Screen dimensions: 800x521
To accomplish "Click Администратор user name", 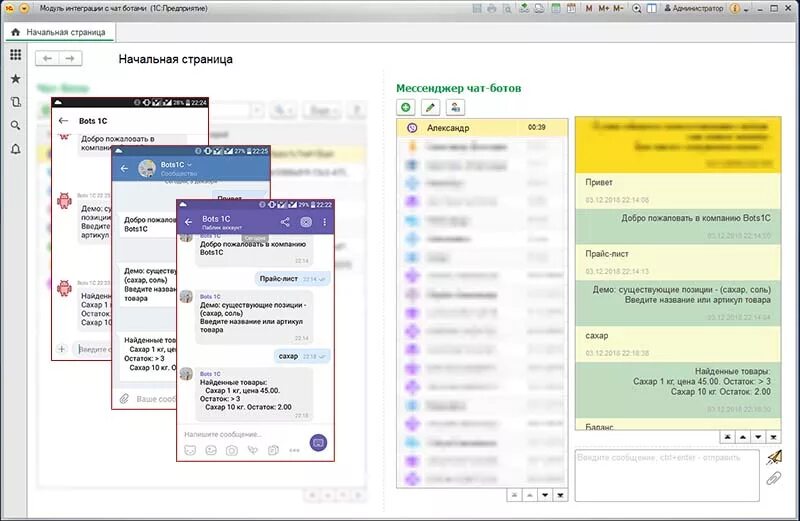I will (694, 9).
